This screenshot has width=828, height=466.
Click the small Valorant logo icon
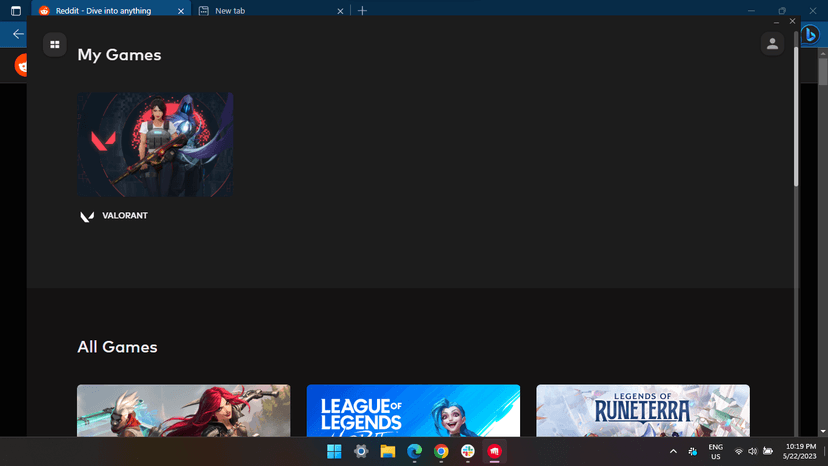(x=87, y=216)
